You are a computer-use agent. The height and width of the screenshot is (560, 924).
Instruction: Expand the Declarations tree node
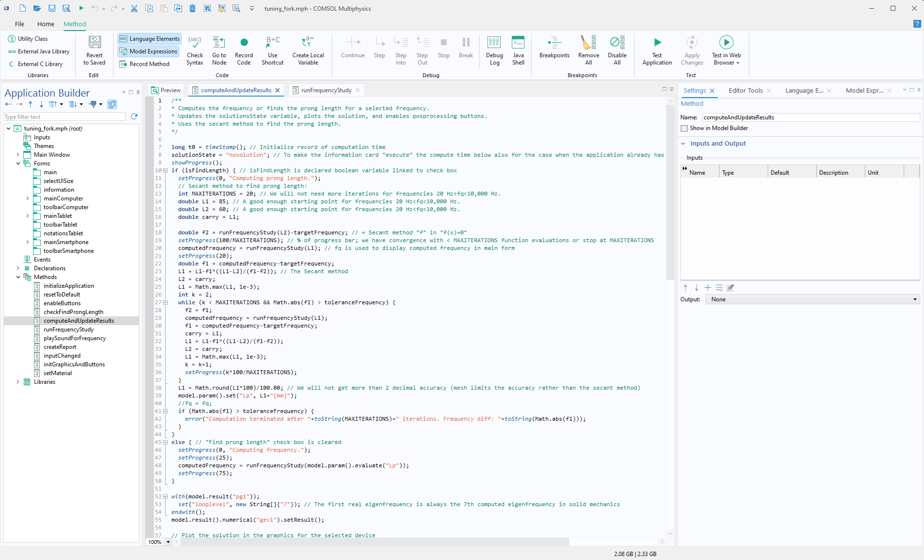(x=18, y=268)
